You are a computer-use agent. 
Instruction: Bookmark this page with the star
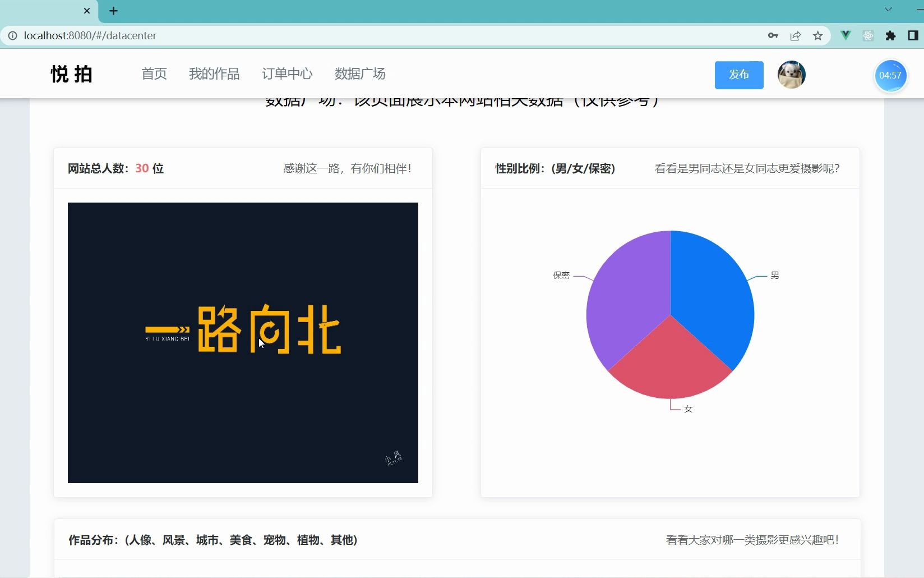[x=818, y=35]
